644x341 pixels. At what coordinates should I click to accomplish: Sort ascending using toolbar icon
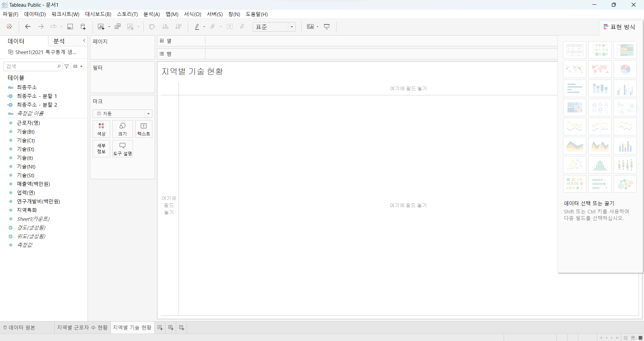coord(165,27)
